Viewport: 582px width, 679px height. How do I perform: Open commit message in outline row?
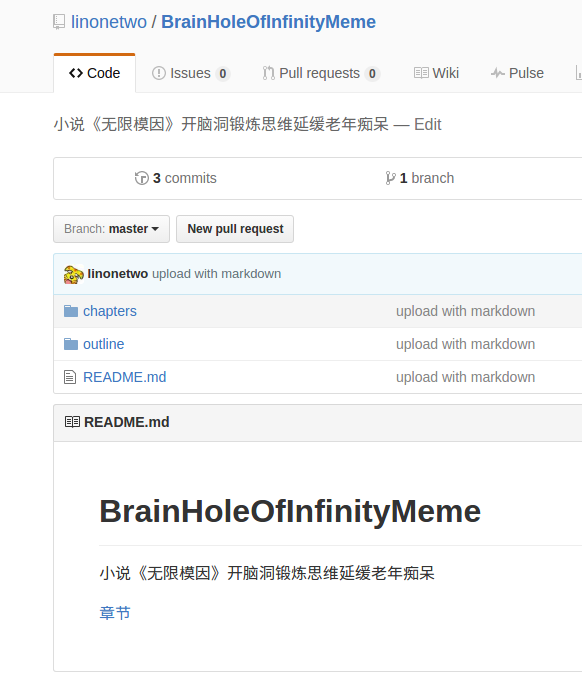[x=466, y=344]
